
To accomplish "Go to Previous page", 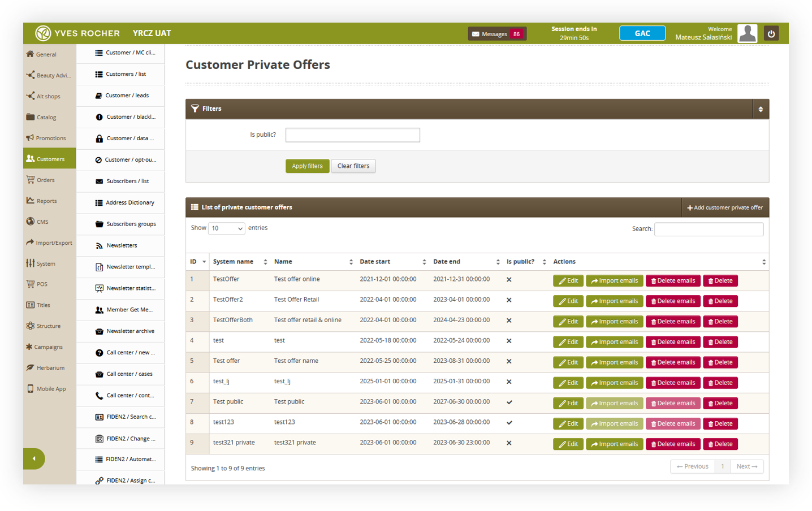I will [x=693, y=466].
